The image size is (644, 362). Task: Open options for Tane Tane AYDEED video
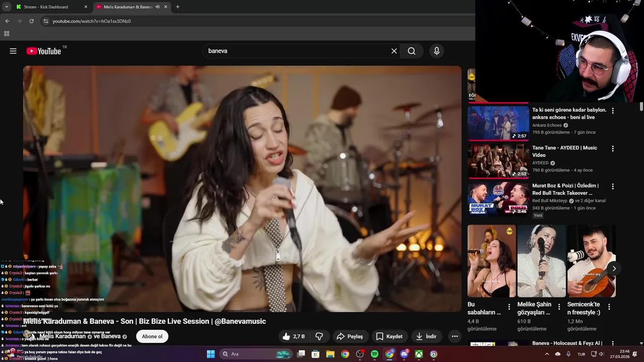pos(612,149)
